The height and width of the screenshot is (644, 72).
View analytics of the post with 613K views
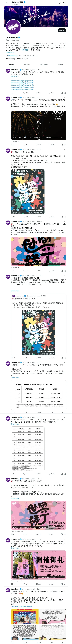pos(51,144)
